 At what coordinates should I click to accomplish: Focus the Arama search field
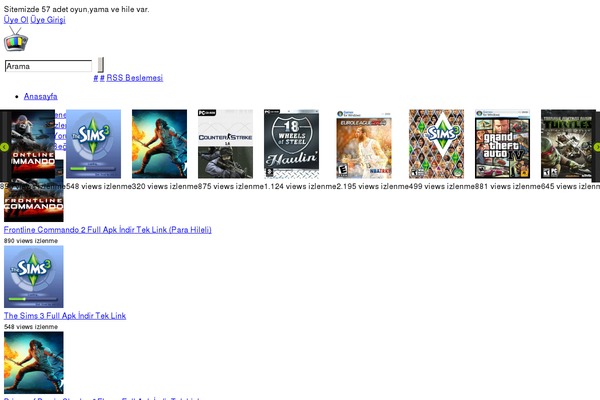[48, 66]
